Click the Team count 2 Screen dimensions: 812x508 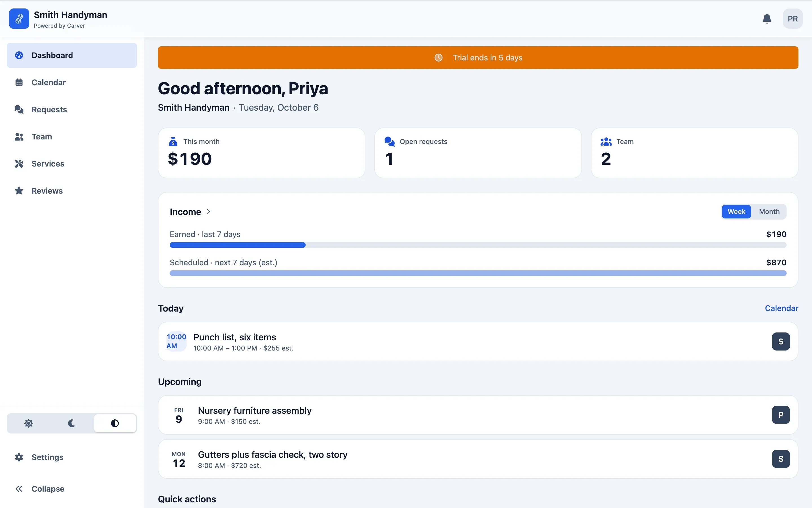[606, 159]
